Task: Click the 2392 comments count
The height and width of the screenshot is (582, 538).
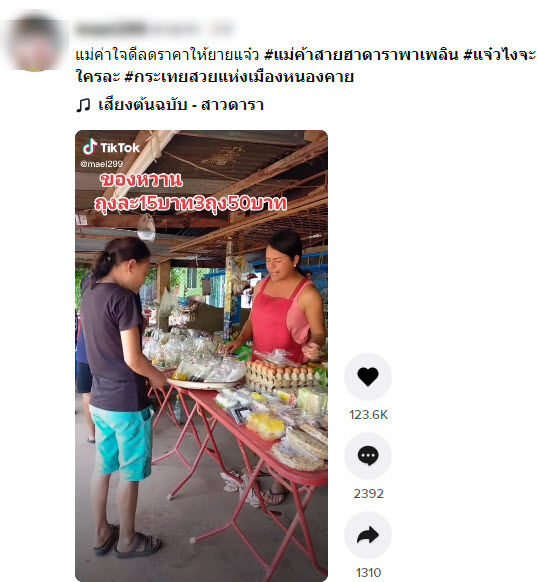Action: (368, 493)
